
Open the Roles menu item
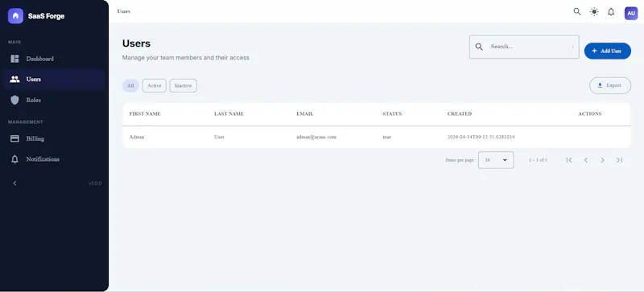point(54,101)
